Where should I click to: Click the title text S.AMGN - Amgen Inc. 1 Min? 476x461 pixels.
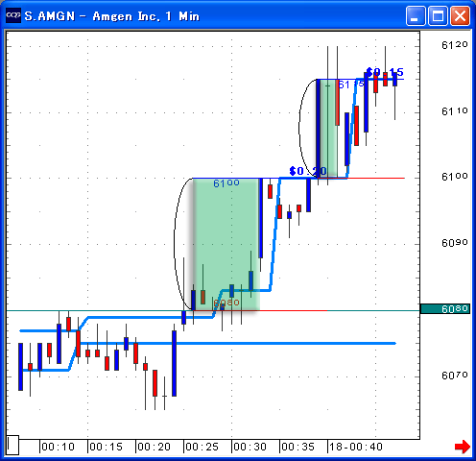112,16
